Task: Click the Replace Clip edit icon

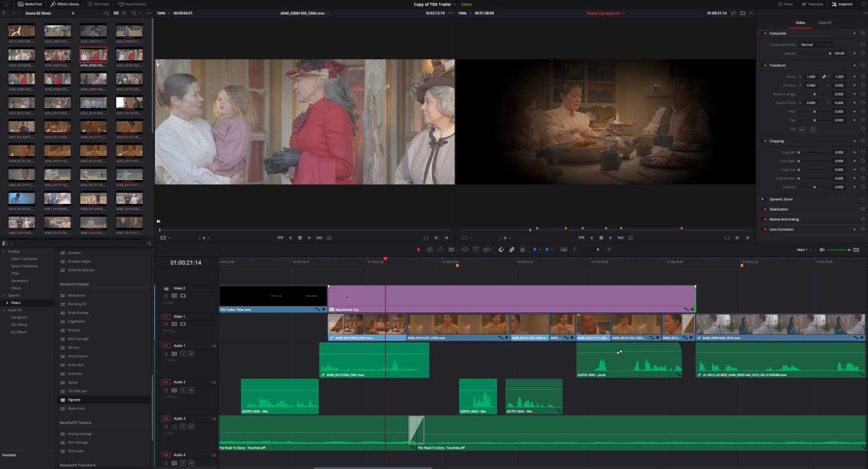Action: coord(487,249)
